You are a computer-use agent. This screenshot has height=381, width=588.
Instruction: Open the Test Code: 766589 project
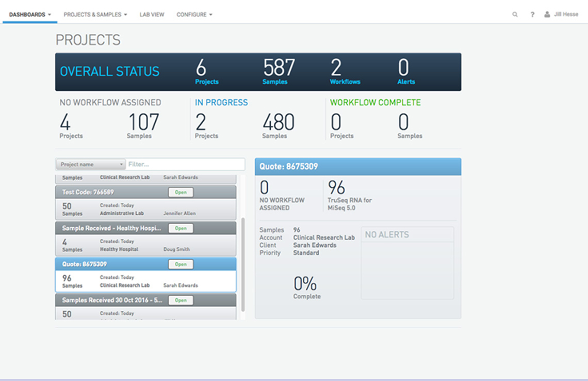tap(181, 192)
